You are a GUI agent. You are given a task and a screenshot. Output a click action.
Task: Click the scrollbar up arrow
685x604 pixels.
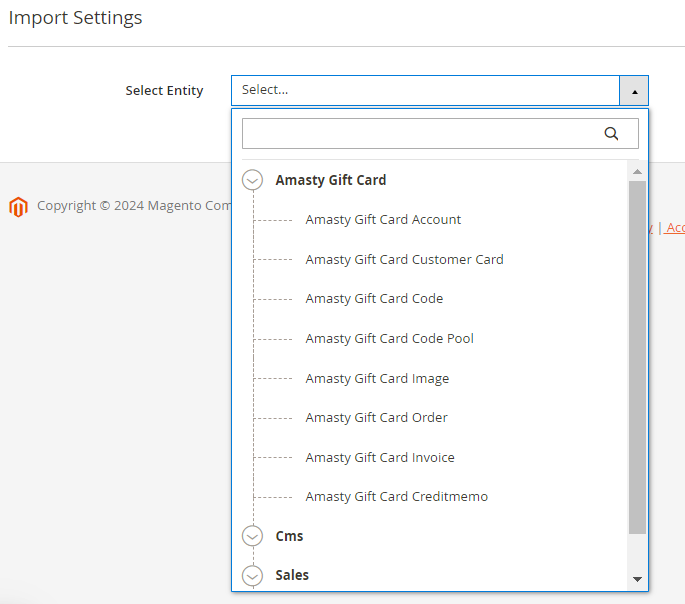tap(637, 172)
